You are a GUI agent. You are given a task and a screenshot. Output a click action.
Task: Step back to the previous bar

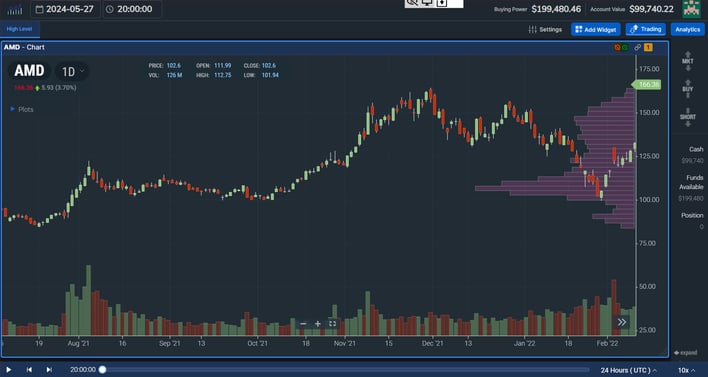click(x=29, y=369)
